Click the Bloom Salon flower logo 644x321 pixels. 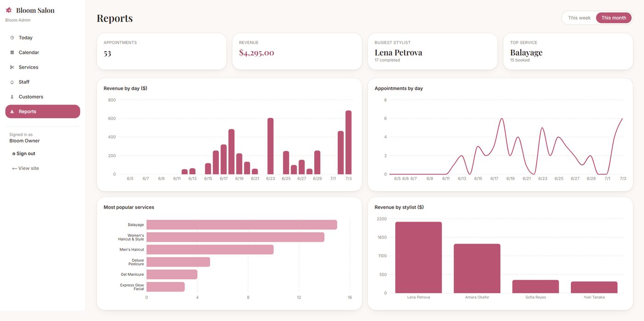coord(9,10)
